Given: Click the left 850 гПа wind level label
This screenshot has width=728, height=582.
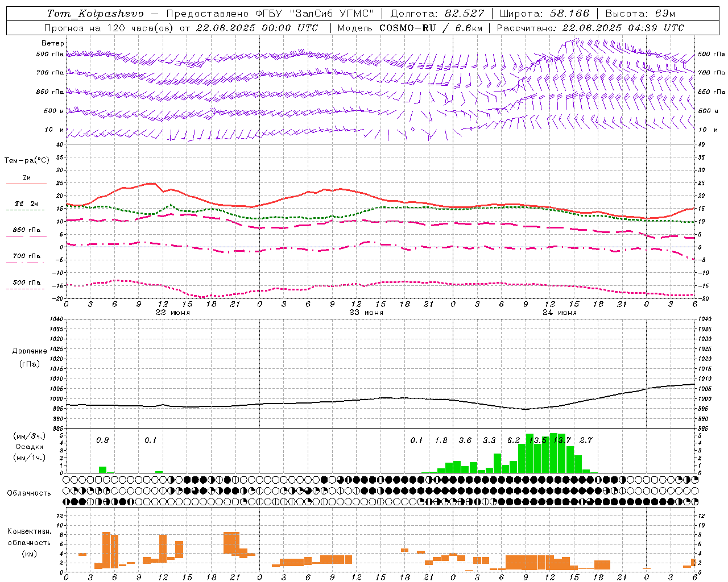Looking at the screenshot, I should [x=50, y=92].
